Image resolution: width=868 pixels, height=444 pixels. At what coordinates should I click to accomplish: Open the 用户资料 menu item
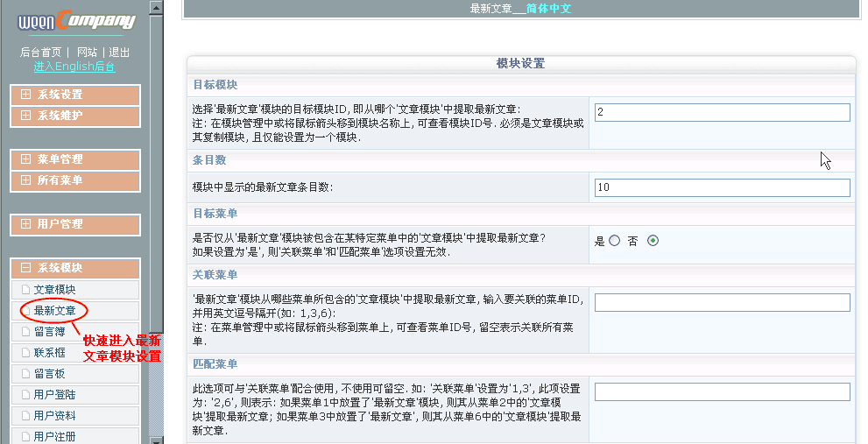coord(75,416)
